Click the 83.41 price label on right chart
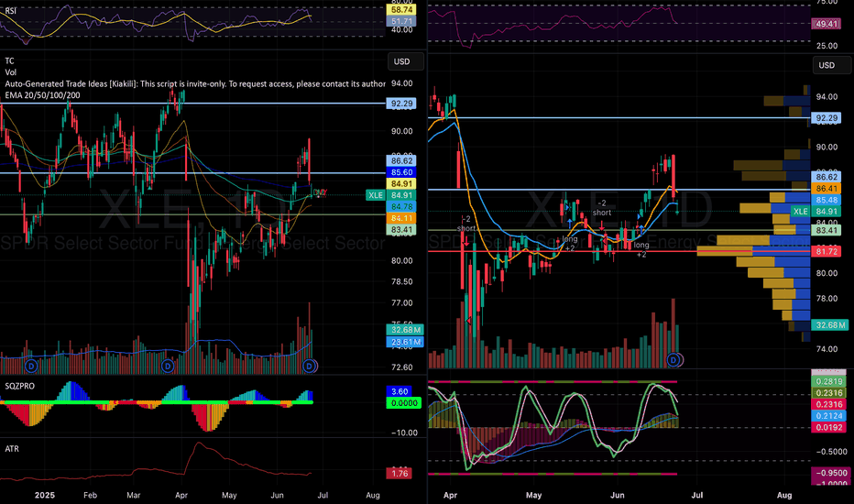 pyautogui.click(x=827, y=231)
